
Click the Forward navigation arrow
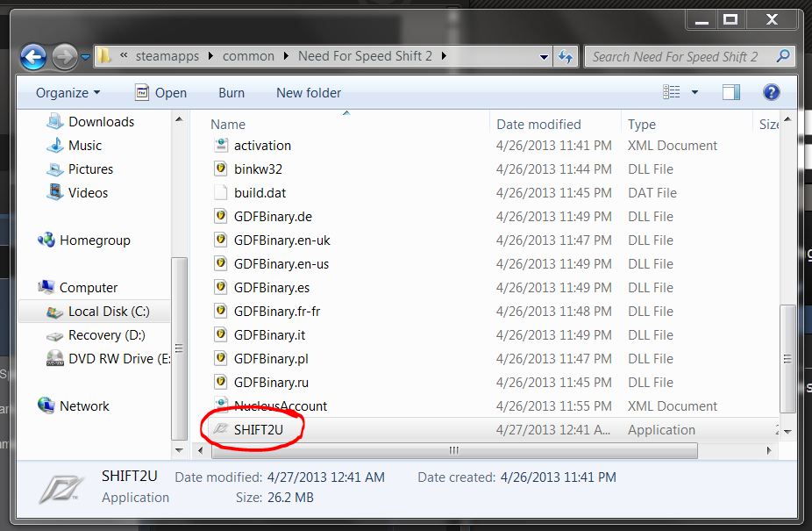click(64, 57)
